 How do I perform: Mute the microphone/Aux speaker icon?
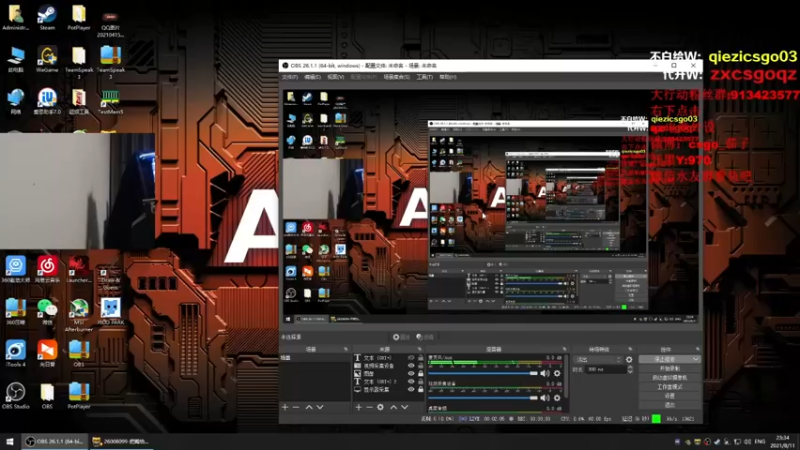545,373
